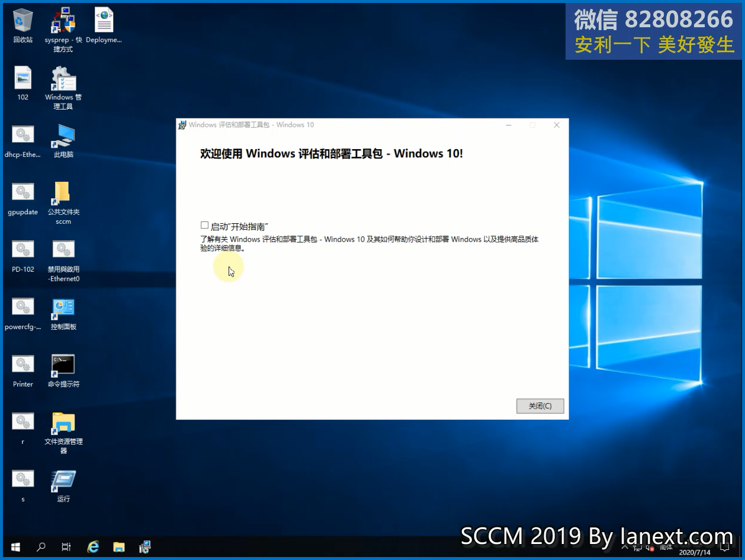Minimize the Windows 评估和部署工具包 dialog
Image resolution: width=745 pixels, height=560 pixels.
[509, 125]
